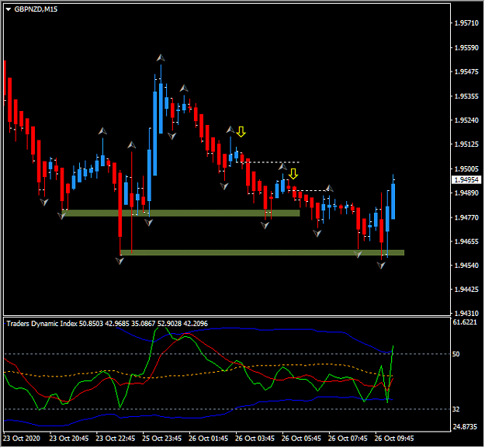
Task: Click the GBPNZD,M15 chart title
Action: pos(36,9)
